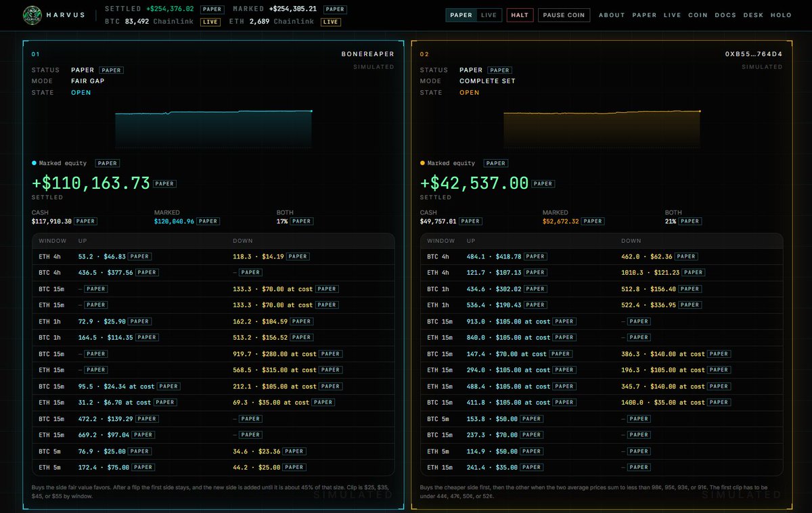Open the ABOUT nav link

(612, 15)
